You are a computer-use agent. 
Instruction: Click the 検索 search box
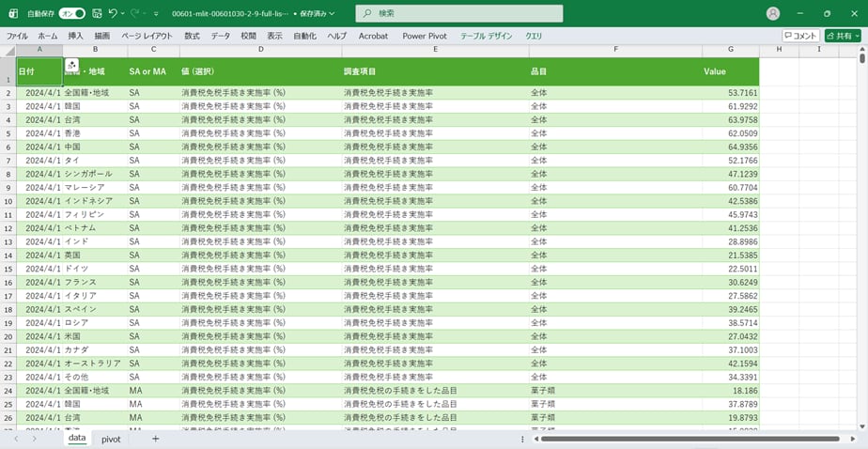(x=460, y=13)
